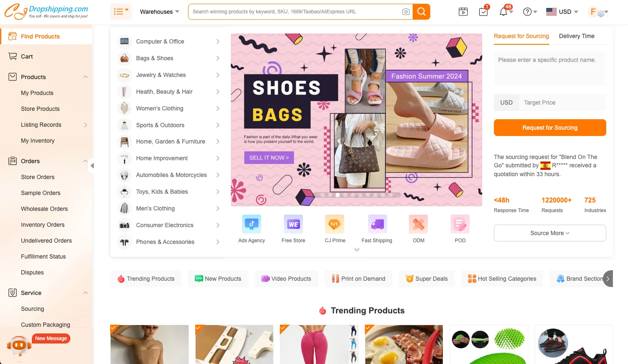Screen dimensions: 628x364
Task: Open the Warehouses dropdown
Action: (160, 12)
